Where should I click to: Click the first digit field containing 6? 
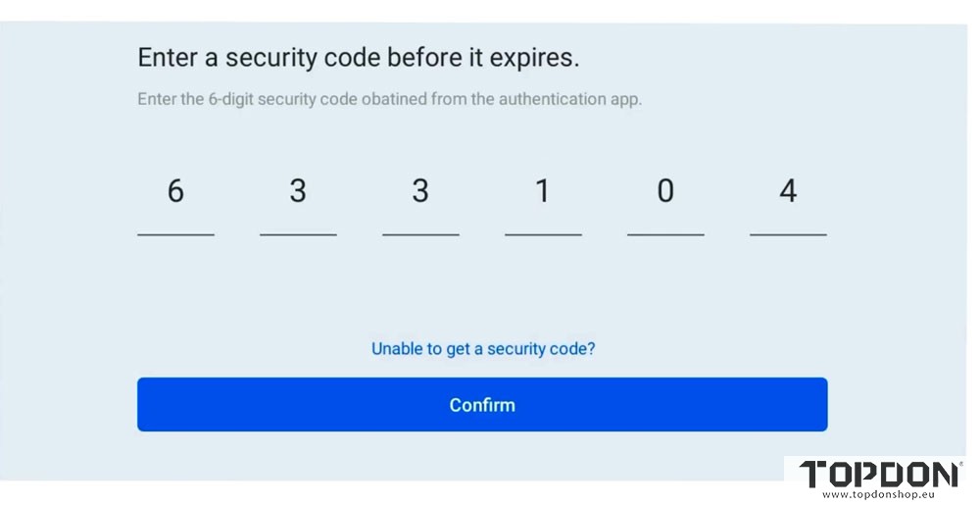[175, 191]
